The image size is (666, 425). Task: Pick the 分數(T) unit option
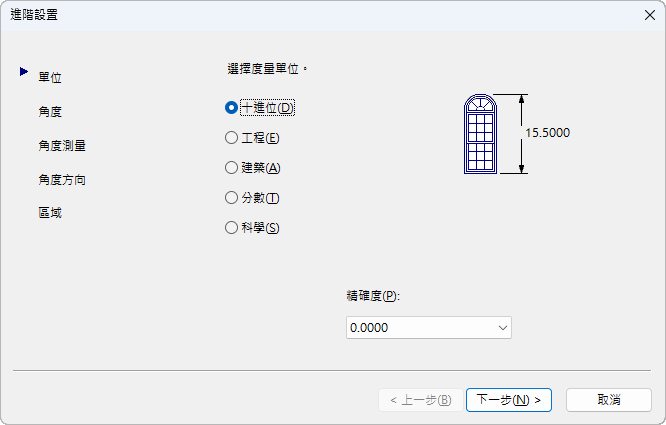click(x=232, y=198)
